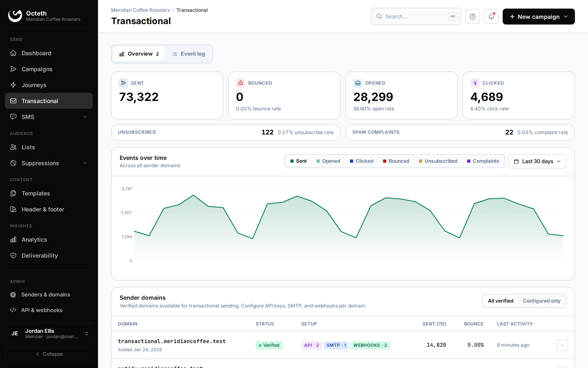
Task: Click the SMTP · 1 setup badge
Action: (336, 345)
